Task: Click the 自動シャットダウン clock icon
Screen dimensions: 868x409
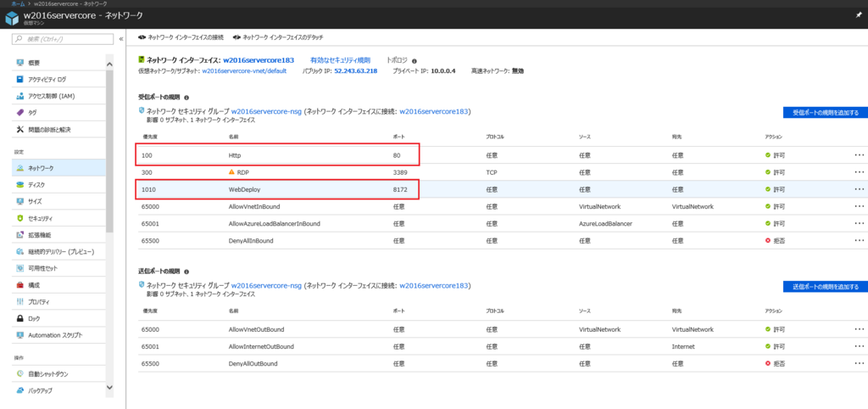Action: tap(20, 374)
